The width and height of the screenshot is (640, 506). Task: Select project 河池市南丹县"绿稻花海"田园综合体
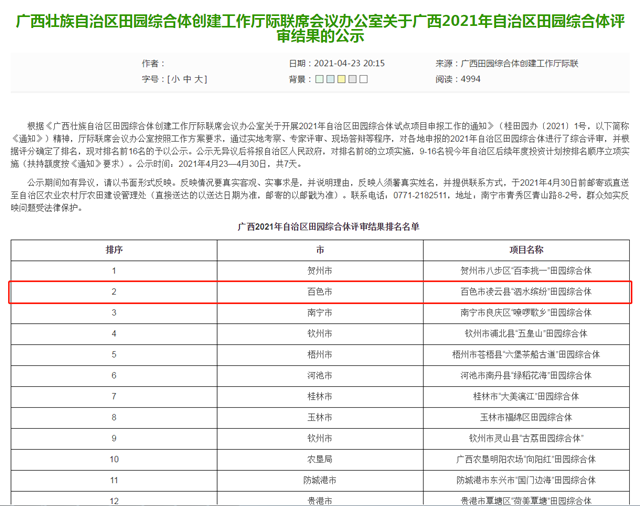tap(526, 375)
